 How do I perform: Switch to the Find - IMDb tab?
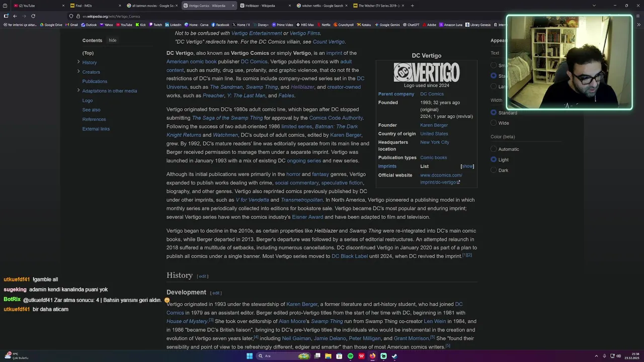pos(96,6)
